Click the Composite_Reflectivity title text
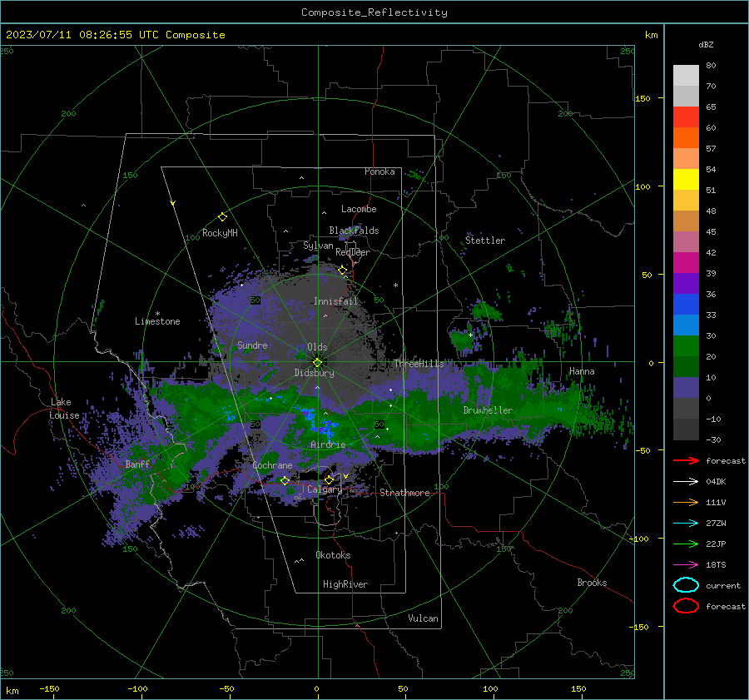The image size is (749, 700). coord(374,12)
